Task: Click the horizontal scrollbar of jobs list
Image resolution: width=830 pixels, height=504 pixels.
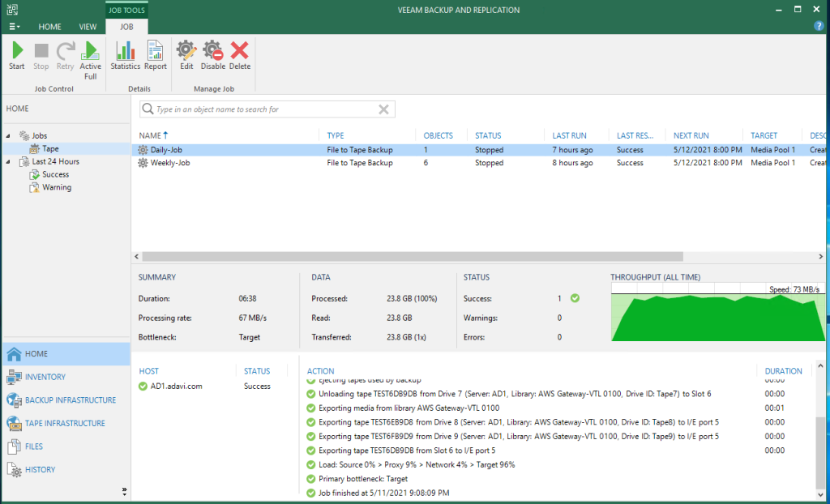Action: click(x=413, y=256)
